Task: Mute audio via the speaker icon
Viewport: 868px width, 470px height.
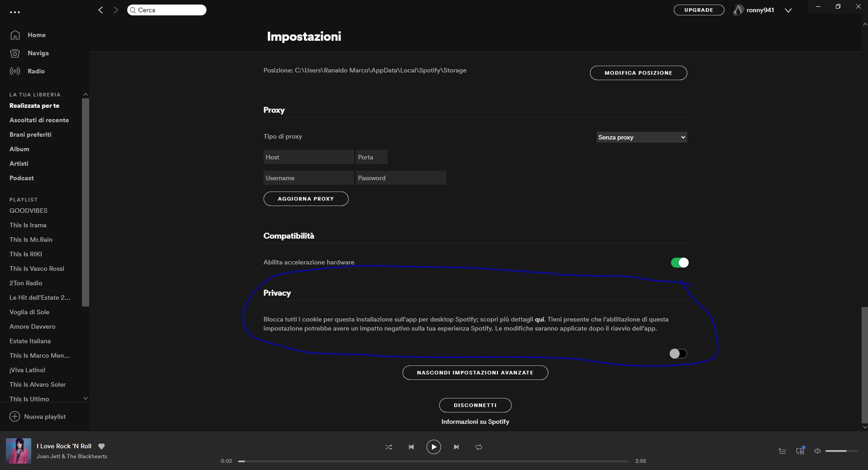Action: coord(817,451)
